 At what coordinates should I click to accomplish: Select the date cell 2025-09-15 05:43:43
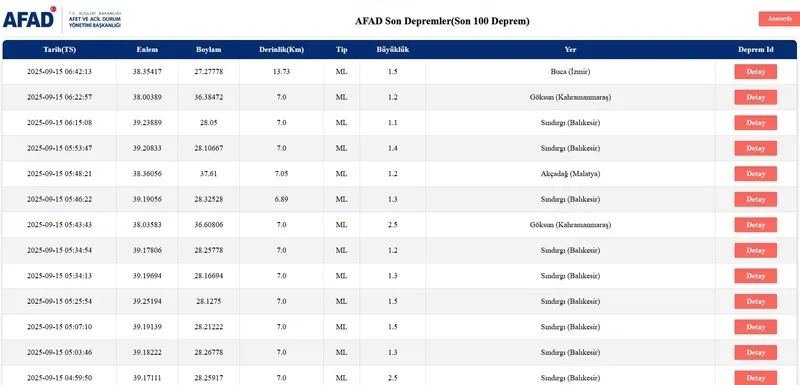(x=60, y=224)
